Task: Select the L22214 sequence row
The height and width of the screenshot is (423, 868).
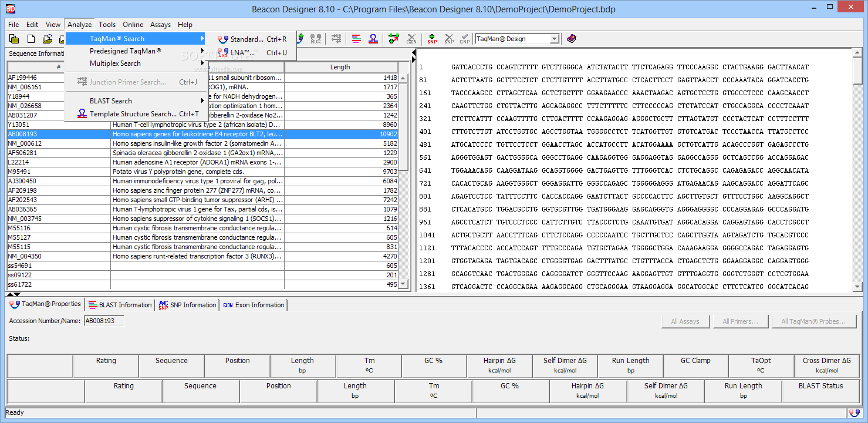Action: (202, 162)
